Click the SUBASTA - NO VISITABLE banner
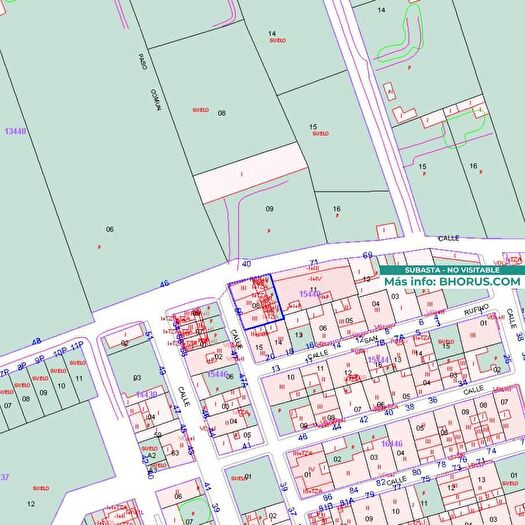Image resolution: width=525 pixels, height=525 pixels. click(x=452, y=270)
